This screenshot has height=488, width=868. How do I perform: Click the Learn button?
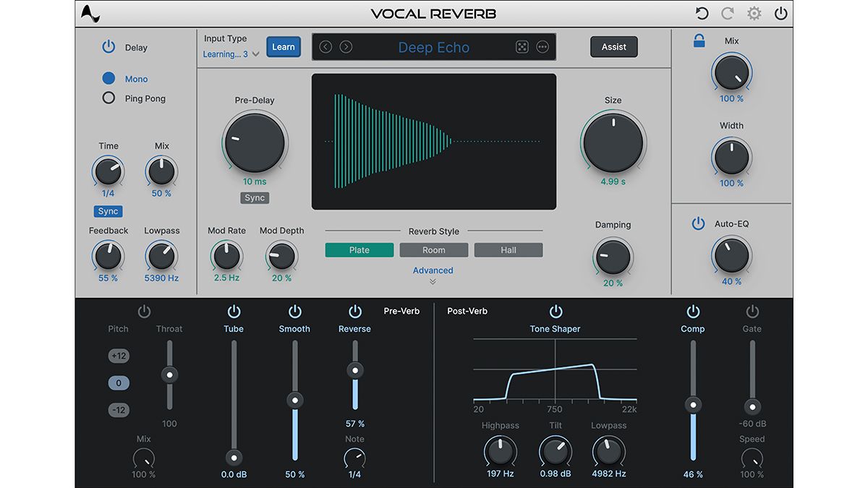(x=283, y=46)
